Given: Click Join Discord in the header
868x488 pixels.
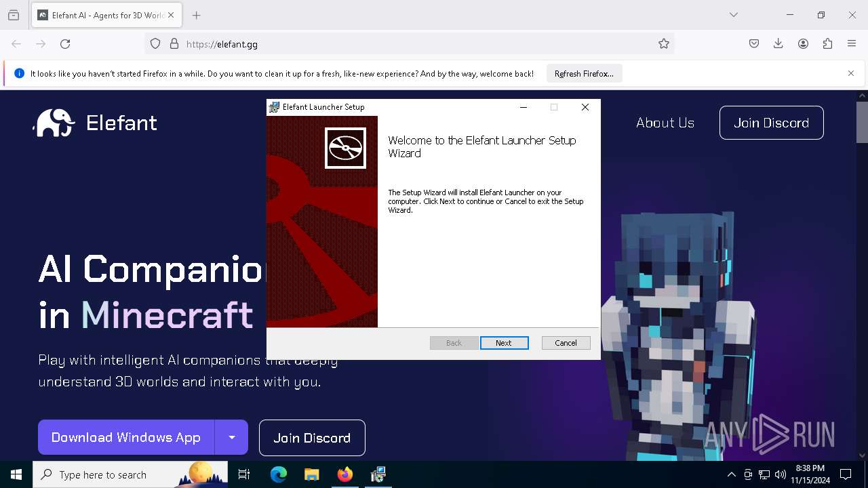Looking at the screenshot, I should pos(772,123).
